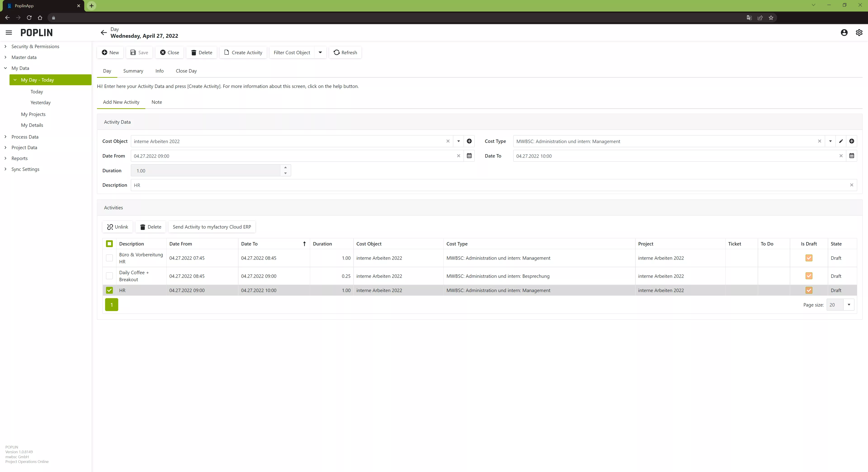
Task: Open the Note tab
Action: [157, 102]
